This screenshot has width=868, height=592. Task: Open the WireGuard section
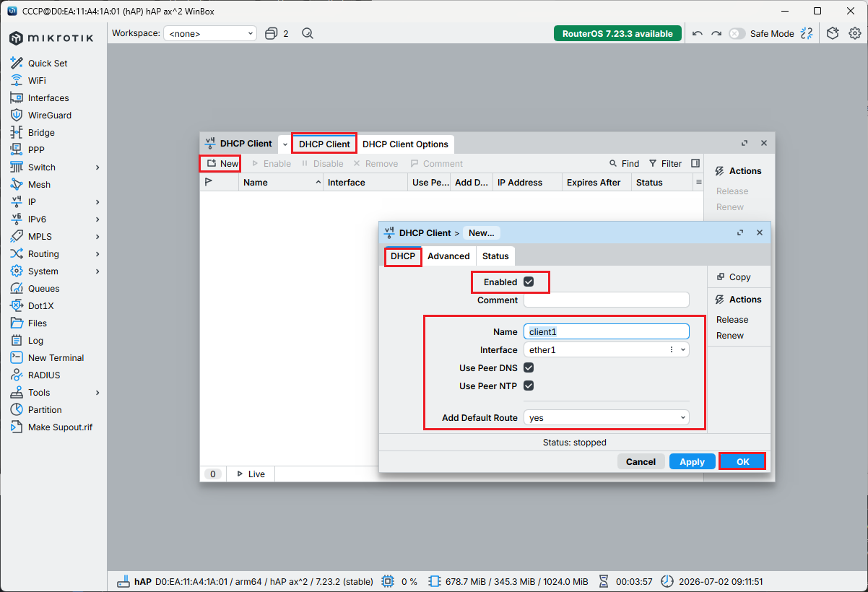[50, 115]
